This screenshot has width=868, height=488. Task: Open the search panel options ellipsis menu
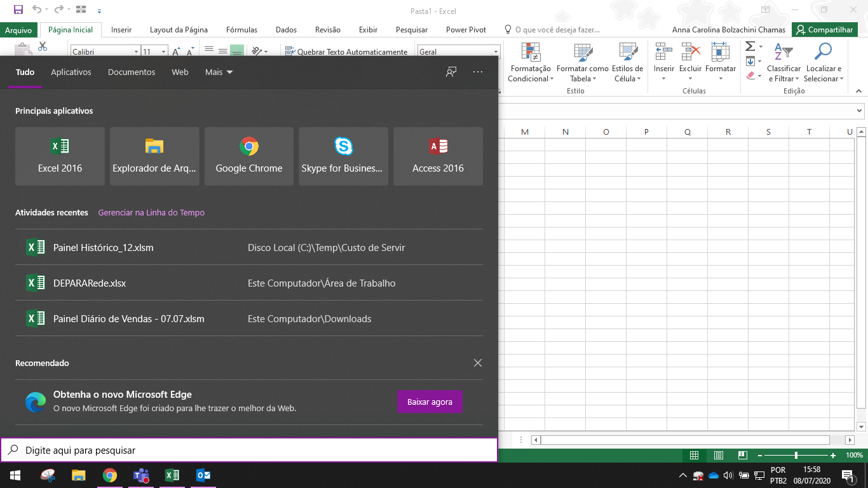point(478,72)
